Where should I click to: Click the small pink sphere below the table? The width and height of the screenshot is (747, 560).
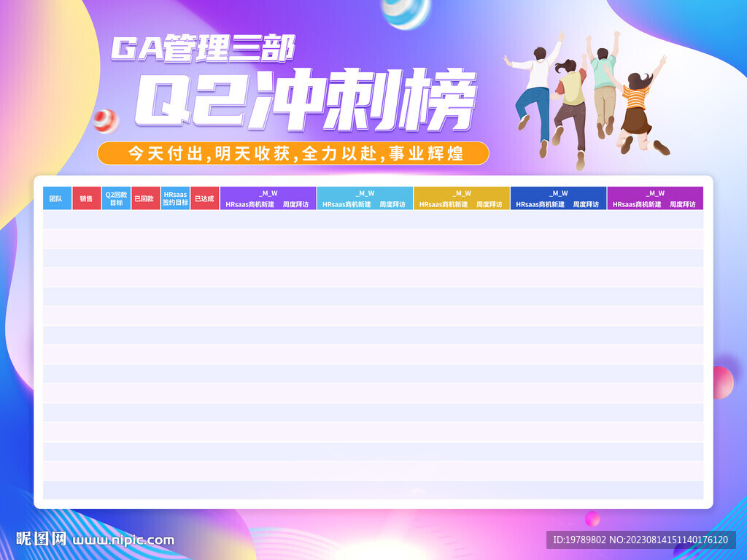tap(592, 518)
